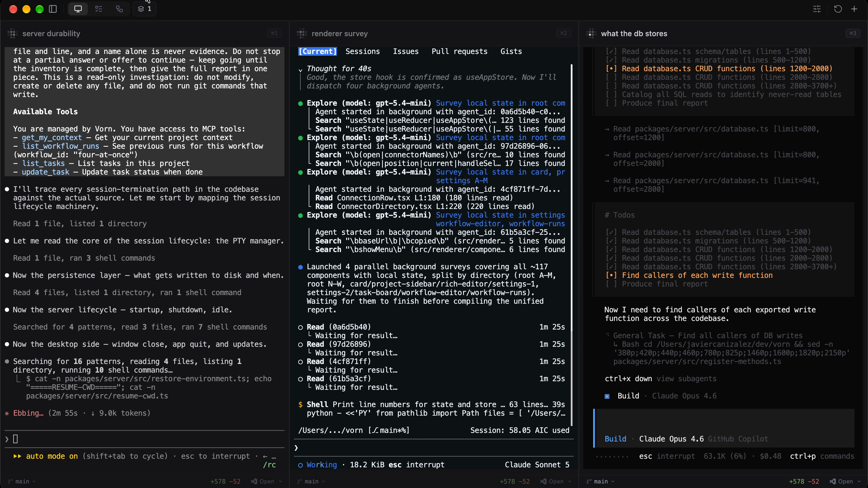Click the grid icon beside 'server durability'
The width and height of the screenshot is (868, 488).
[x=12, y=33]
